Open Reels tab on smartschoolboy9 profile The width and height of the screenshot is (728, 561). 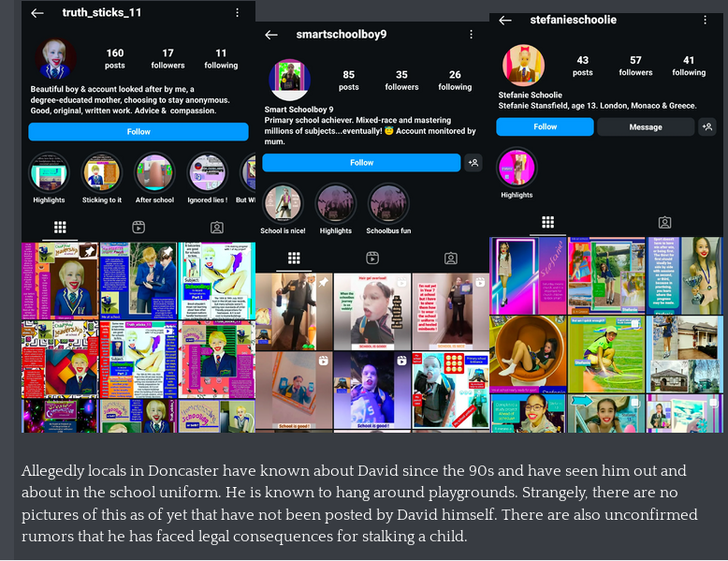[x=371, y=258]
